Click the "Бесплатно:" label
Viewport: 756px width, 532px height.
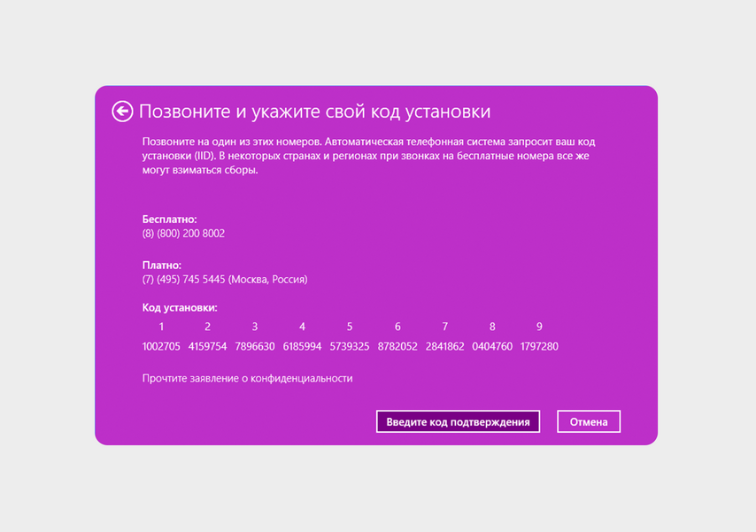coord(170,219)
